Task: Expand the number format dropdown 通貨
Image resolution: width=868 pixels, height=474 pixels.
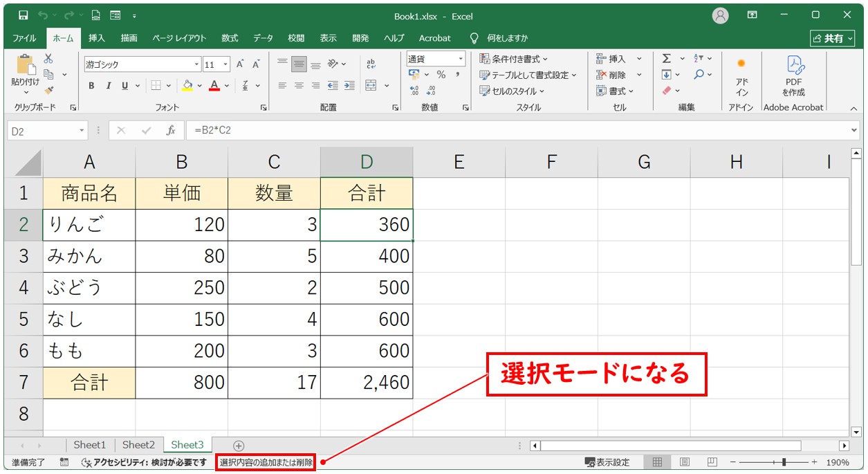Action: pyautogui.click(x=460, y=59)
